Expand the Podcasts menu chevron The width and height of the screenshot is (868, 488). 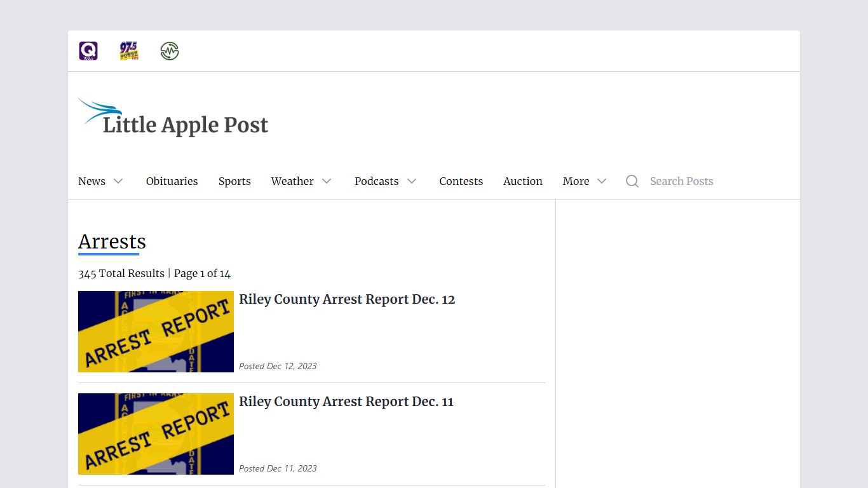(412, 181)
